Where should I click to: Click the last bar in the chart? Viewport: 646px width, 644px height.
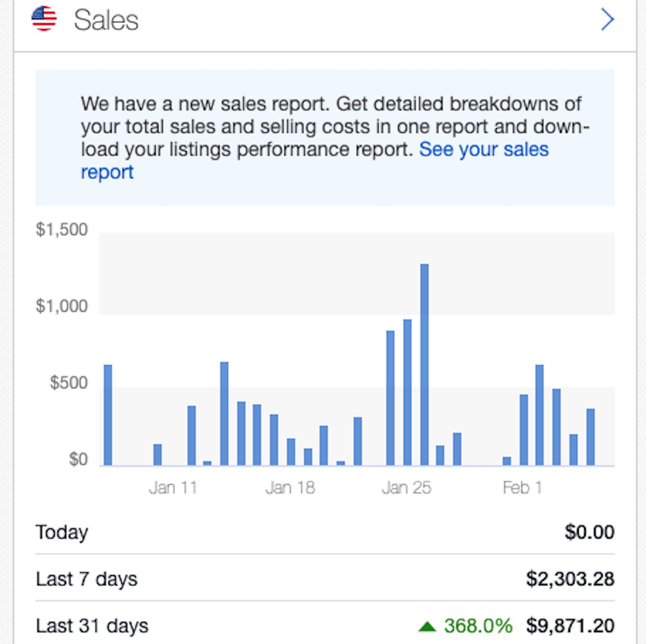[591, 437]
